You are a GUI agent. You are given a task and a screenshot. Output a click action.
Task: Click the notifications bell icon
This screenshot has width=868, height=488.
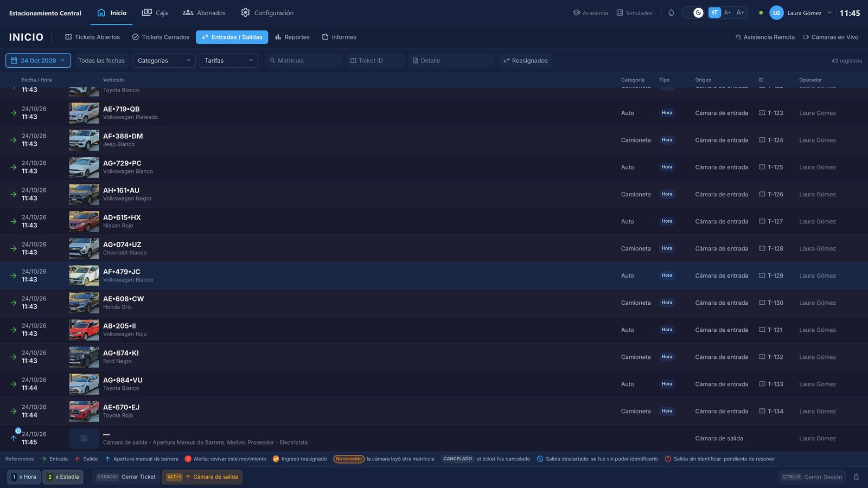pos(856,477)
